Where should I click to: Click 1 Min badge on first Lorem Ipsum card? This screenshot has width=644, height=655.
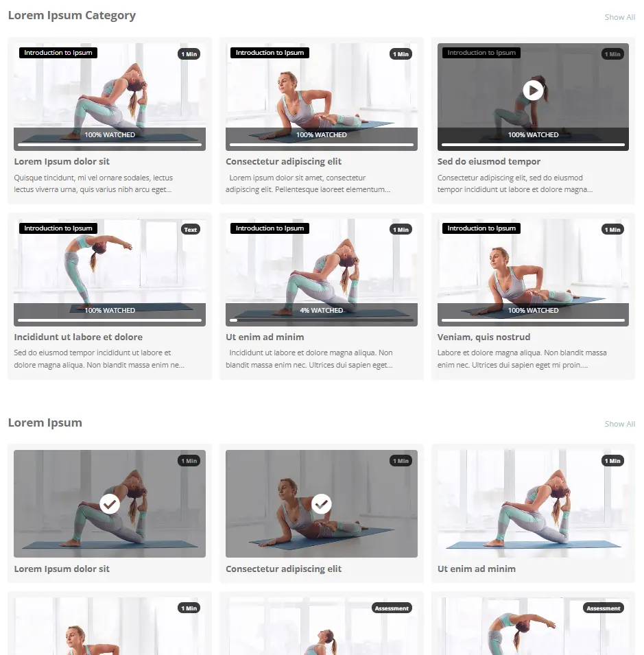[x=189, y=461]
